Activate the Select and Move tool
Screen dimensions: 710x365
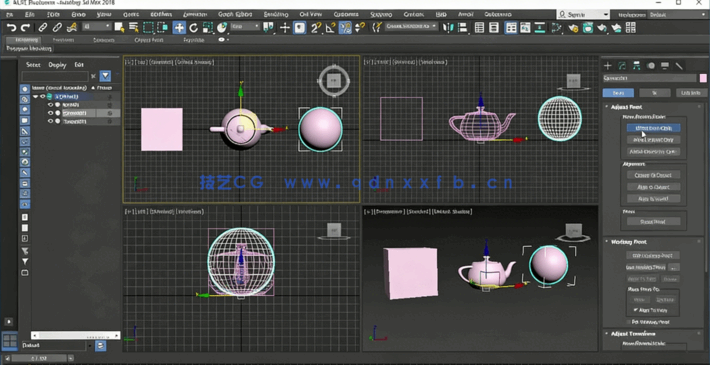pos(179,28)
